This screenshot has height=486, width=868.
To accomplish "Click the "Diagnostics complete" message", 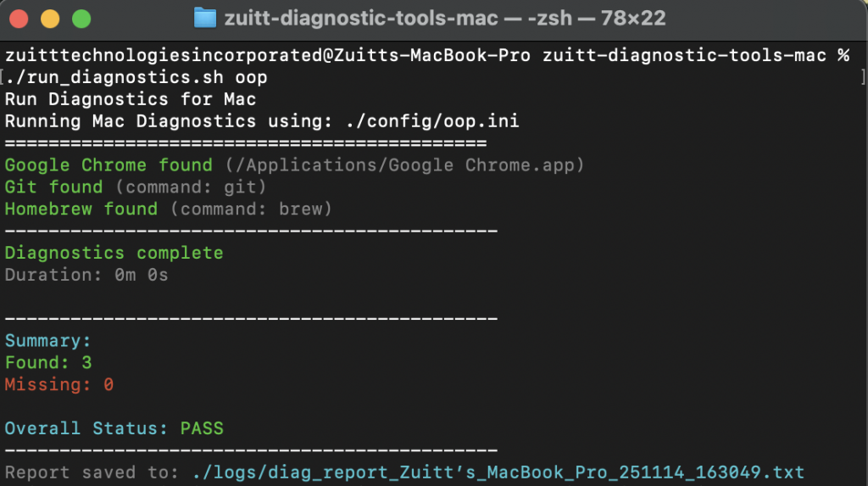I will pos(114,253).
